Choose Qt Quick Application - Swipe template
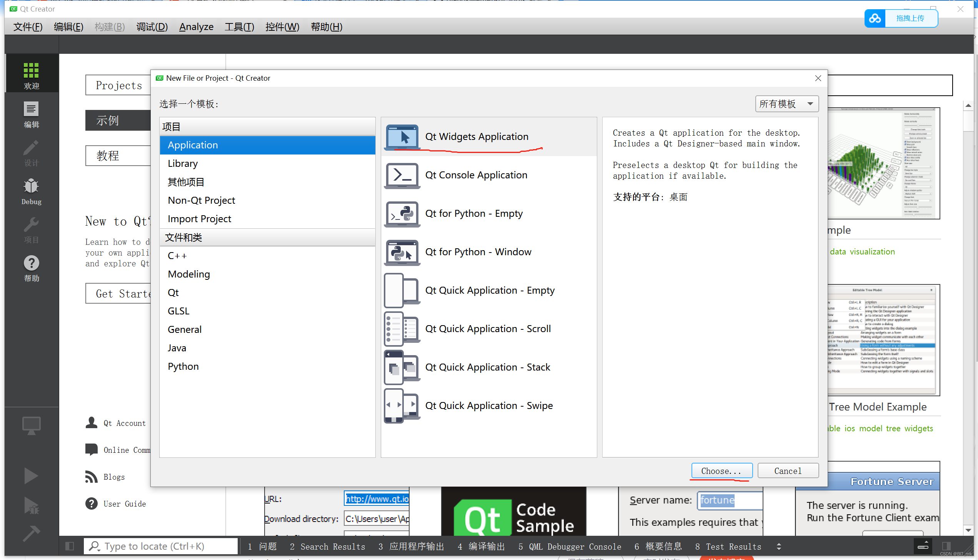Screen dimensions: 978x560 [488, 405]
